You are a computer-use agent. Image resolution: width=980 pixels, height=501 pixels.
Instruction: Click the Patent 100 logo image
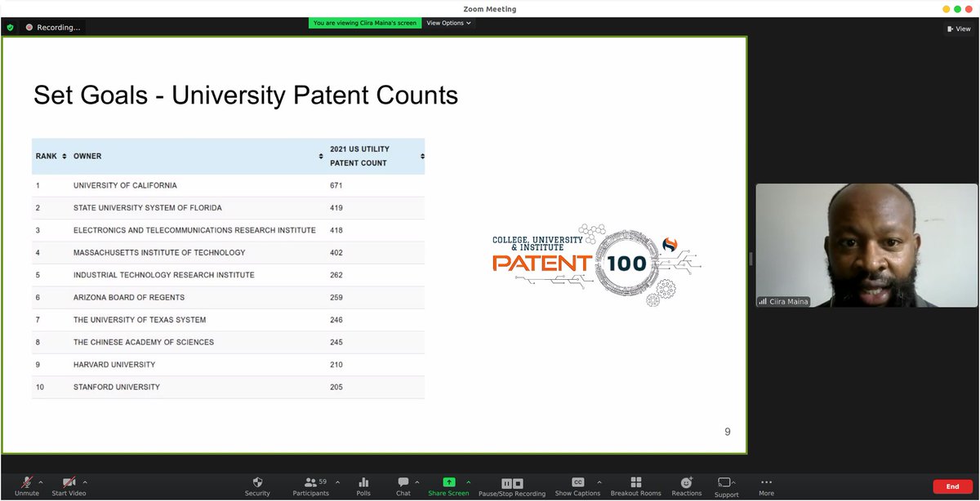coord(596,264)
